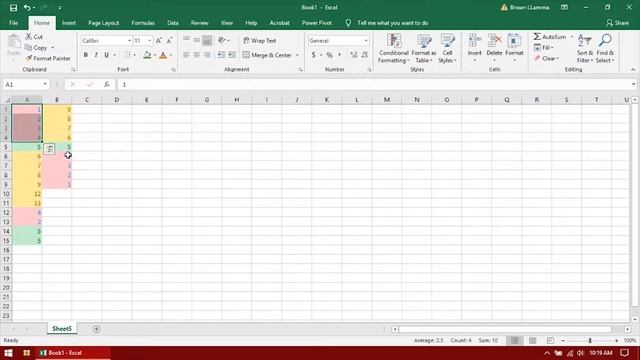Open Sort & Filter
The height and width of the screenshot is (360, 640).
(x=585, y=48)
